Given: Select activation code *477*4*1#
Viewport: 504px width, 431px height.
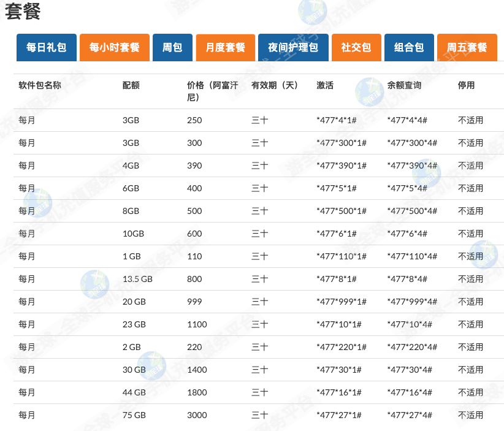Looking at the screenshot, I should click(336, 120).
